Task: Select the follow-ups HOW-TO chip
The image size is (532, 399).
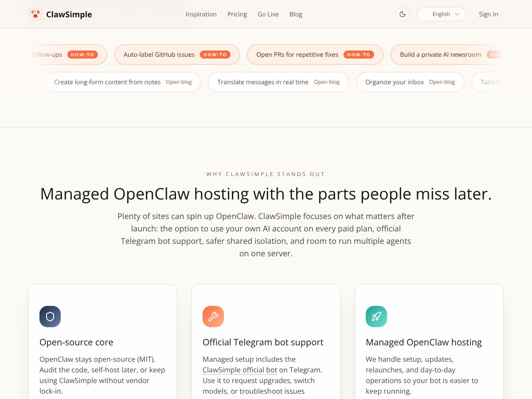Action: 68,55
